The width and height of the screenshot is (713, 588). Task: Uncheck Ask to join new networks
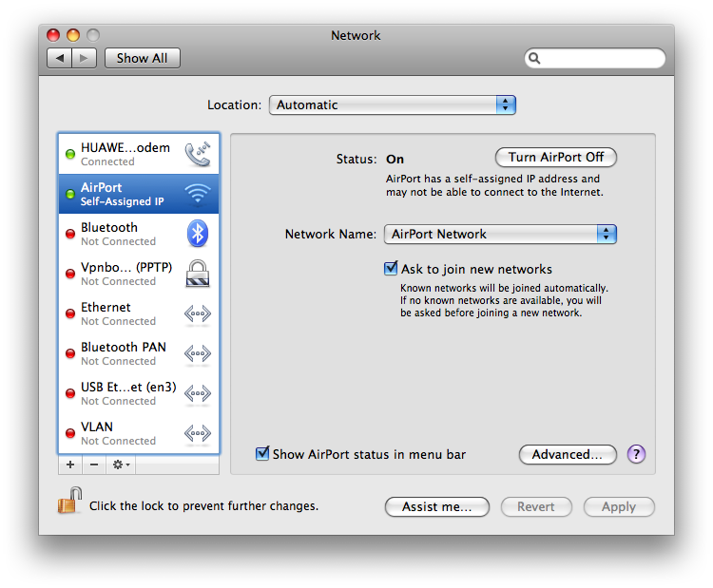click(391, 269)
